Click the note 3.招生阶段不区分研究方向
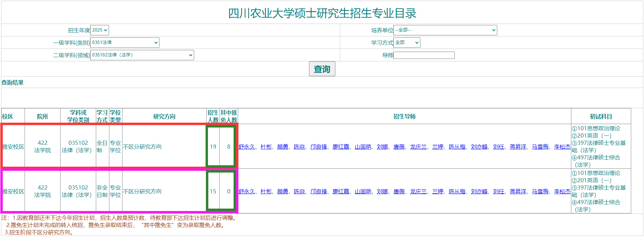Viewport: 644px width, 237px height. 39,232
